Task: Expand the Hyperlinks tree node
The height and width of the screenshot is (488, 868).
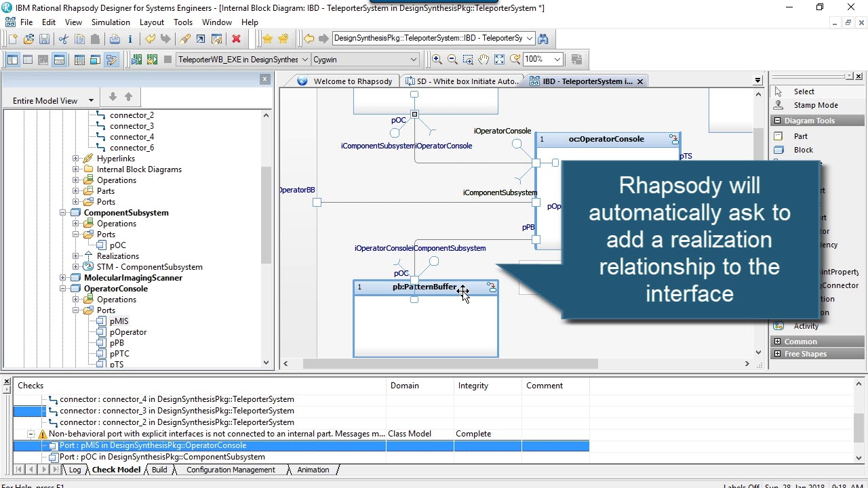Action: [x=76, y=159]
